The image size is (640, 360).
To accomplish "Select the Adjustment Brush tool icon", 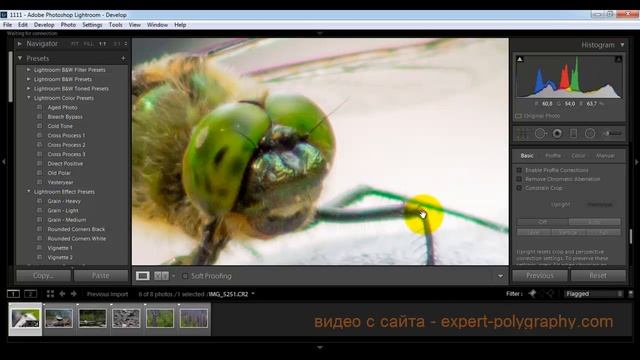I will coord(612,133).
